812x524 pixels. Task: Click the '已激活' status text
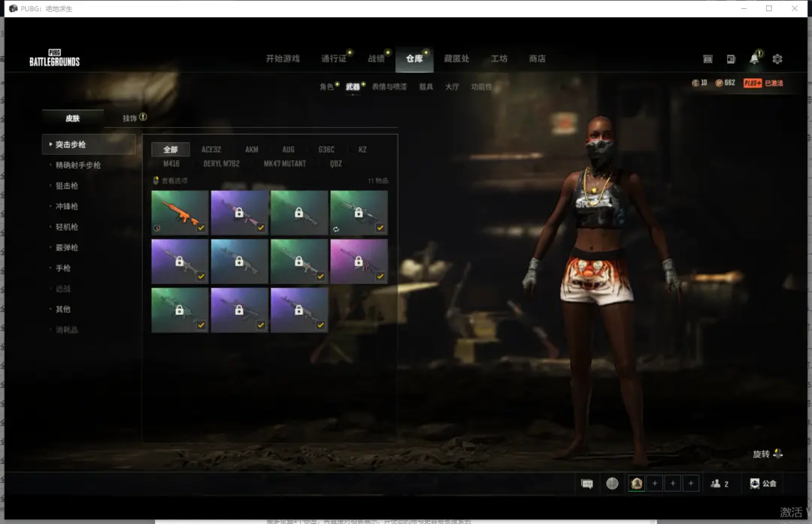pyautogui.click(x=774, y=83)
